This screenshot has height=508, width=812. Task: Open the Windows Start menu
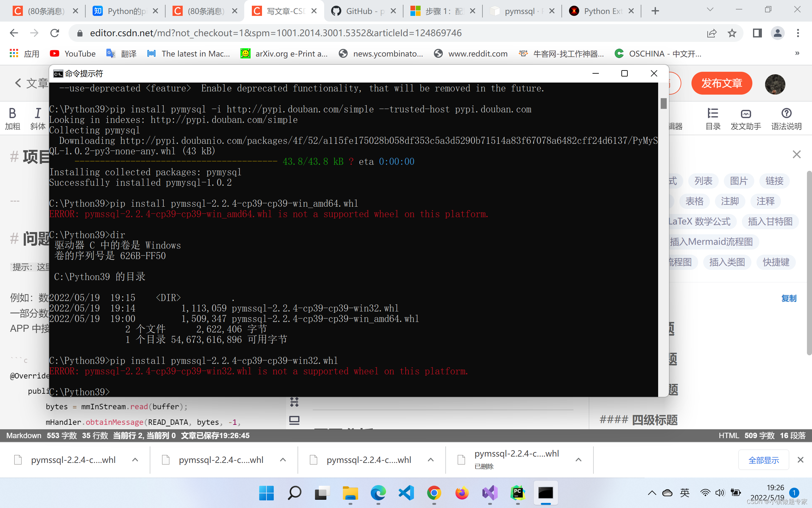point(266,493)
